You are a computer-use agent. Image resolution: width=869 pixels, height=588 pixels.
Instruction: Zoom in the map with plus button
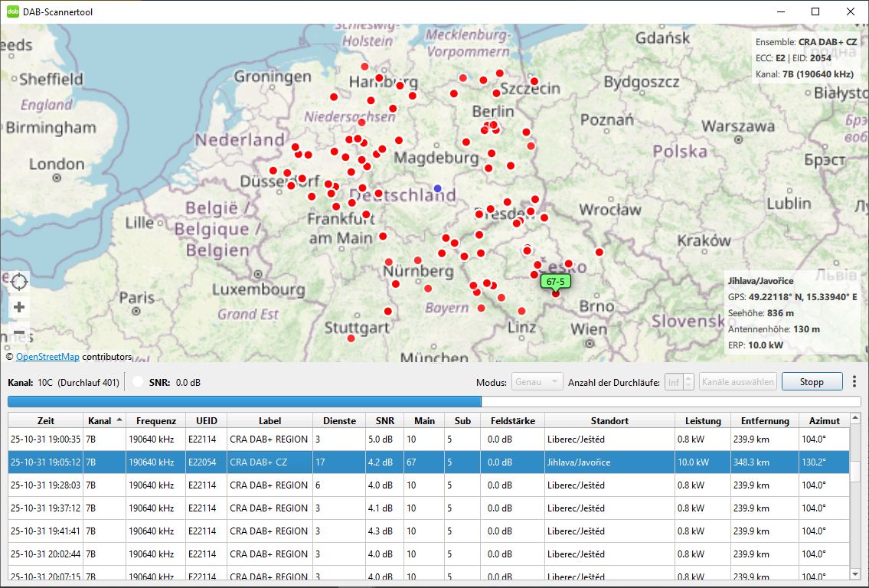[19, 307]
